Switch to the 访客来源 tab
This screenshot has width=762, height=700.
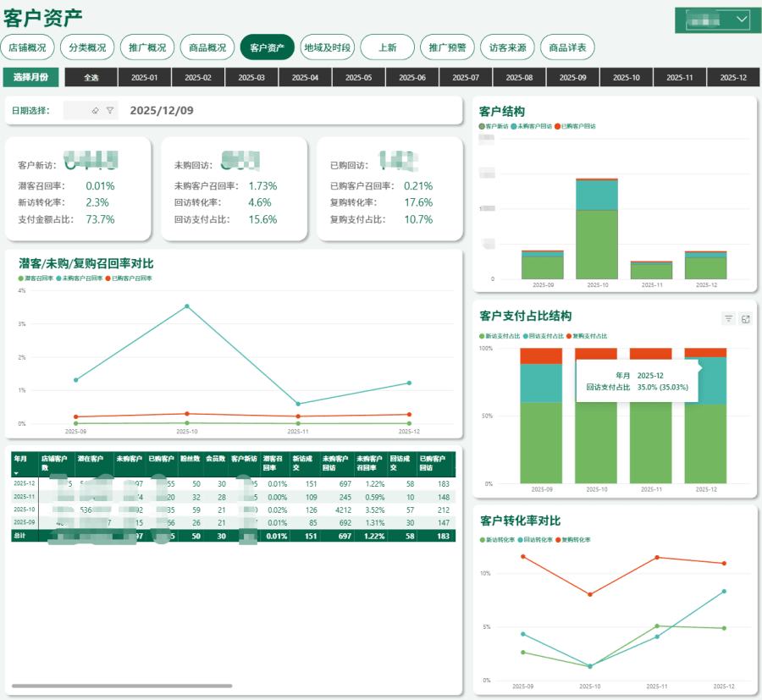point(507,47)
